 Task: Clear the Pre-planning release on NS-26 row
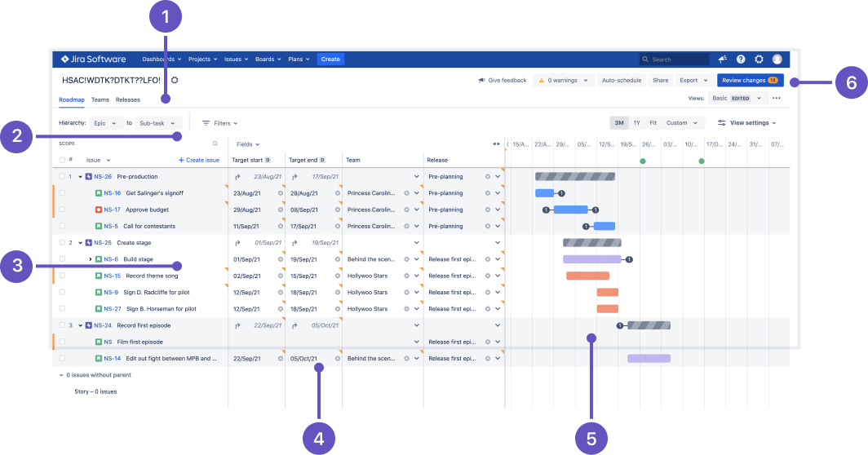coord(488,177)
